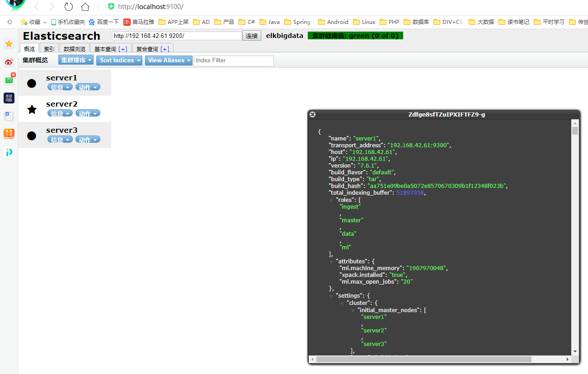Click the server2 master star icon
The image size is (588, 374).
click(x=32, y=109)
